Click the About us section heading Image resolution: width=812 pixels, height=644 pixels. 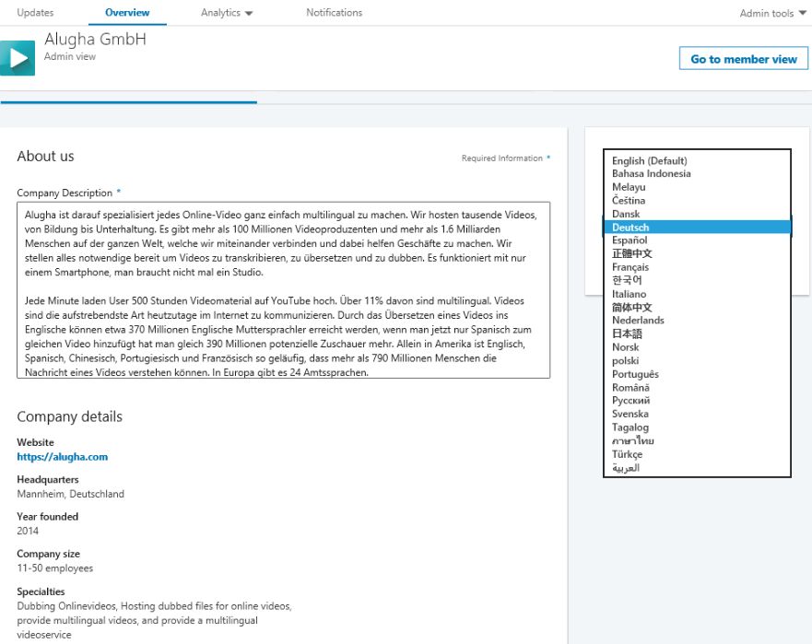(45, 156)
